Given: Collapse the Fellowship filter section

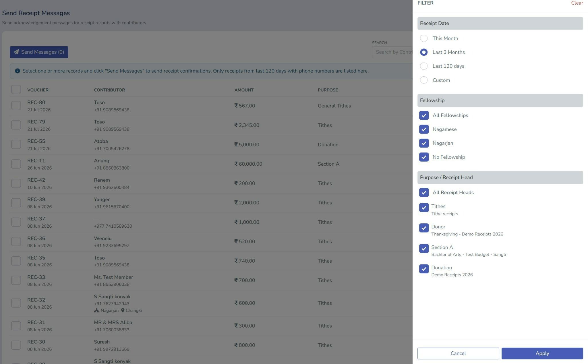Looking at the screenshot, I should (x=500, y=100).
